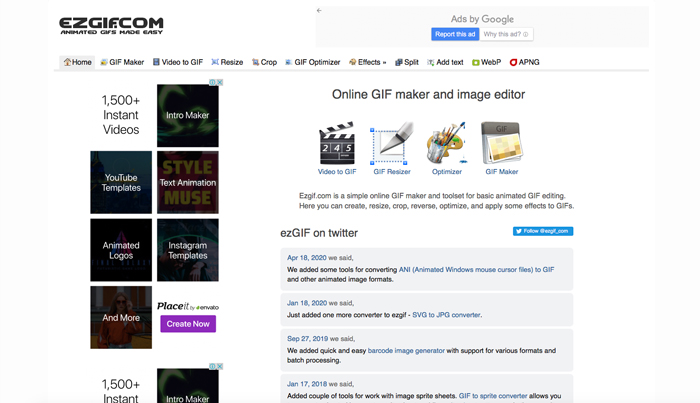Open the Optimizer paint palette icon
Screen dimensions: 700x403
(446, 143)
